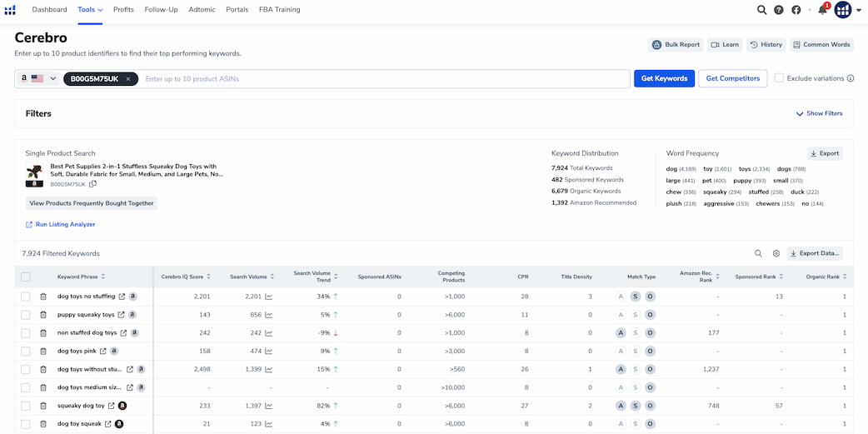Click the help question mark icon
The image size is (868, 434).
(x=778, y=9)
